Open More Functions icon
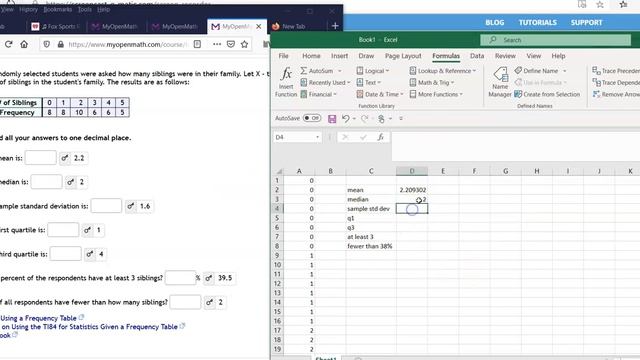 tap(413, 94)
